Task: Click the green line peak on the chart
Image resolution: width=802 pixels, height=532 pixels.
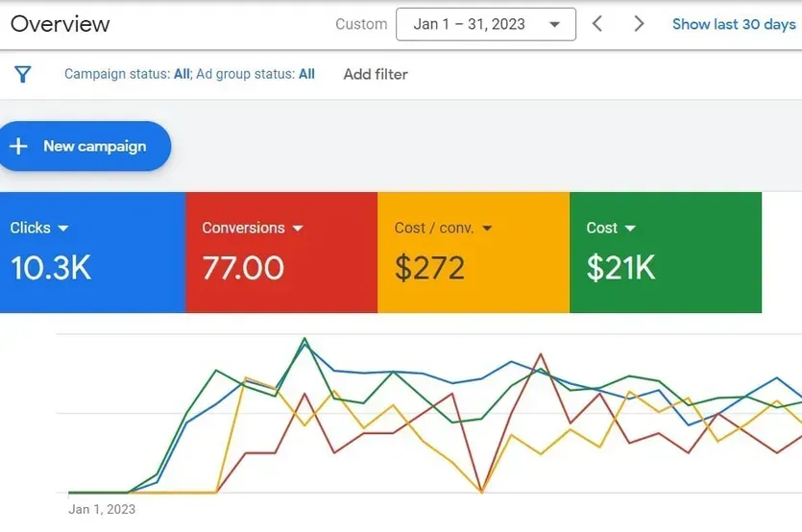Action: point(304,338)
